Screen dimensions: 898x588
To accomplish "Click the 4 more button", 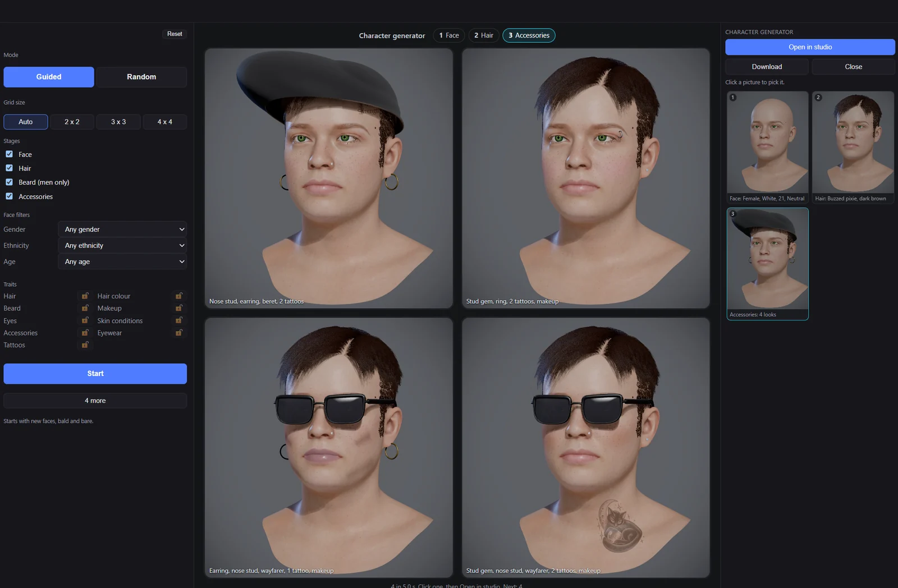I will point(95,401).
